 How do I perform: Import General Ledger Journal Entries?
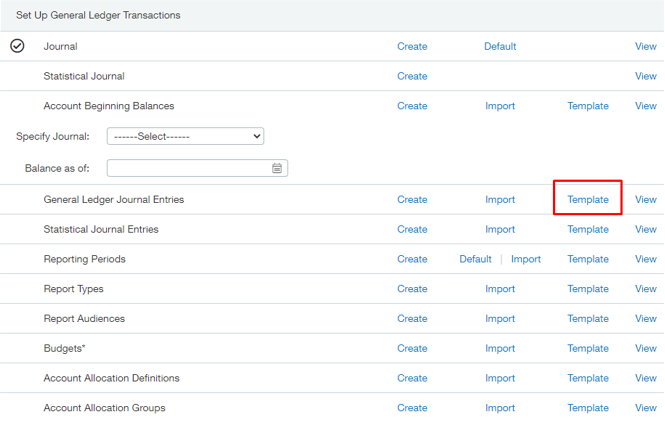click(x=500, y=199)
